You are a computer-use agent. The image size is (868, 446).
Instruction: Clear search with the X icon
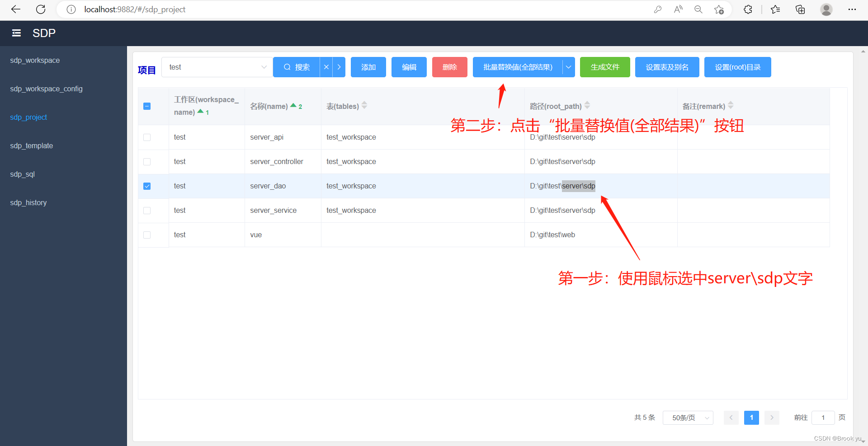(326, 67)
